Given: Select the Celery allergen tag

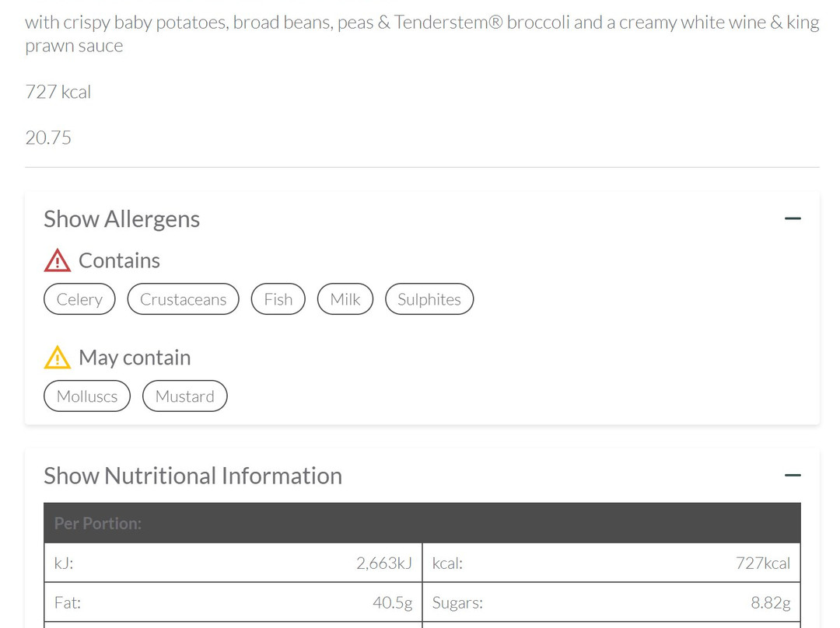Looking at the screenshot, I should click(79, 299).
